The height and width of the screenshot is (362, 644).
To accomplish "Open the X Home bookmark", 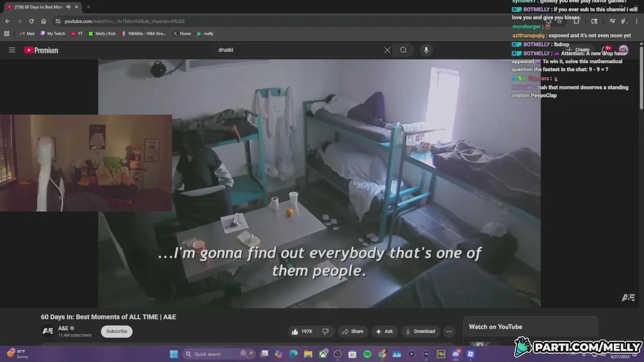I will (x=182, y=34).
